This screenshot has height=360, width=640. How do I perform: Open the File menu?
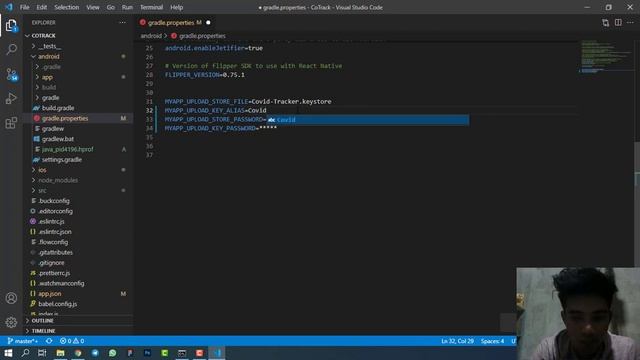click(24, 7)
